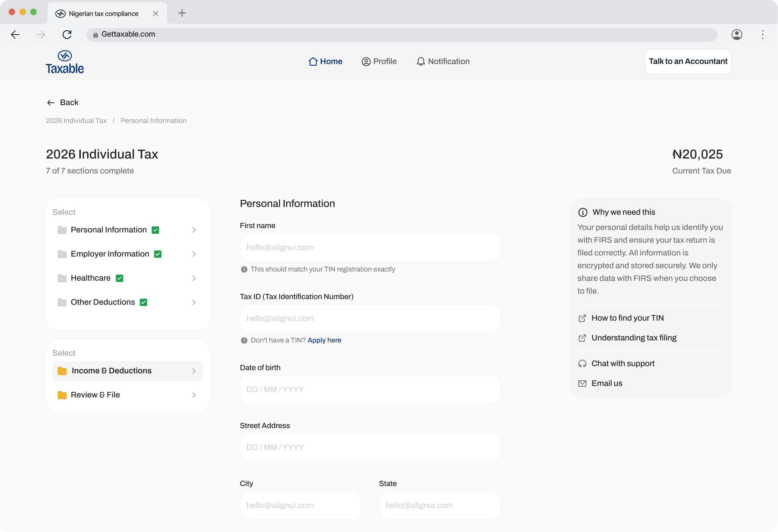Toggle the Healthcare section checkbox

120,278
